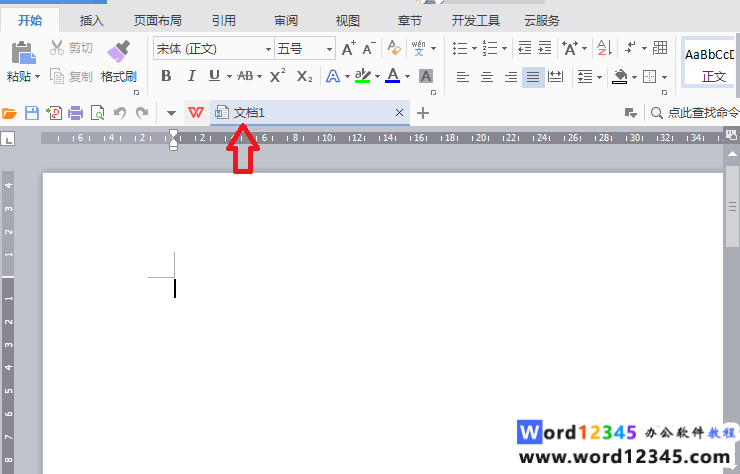The image size is (740, 474).
Task: Open the 插入 (Insert) tab
Action: coord(91,20)
